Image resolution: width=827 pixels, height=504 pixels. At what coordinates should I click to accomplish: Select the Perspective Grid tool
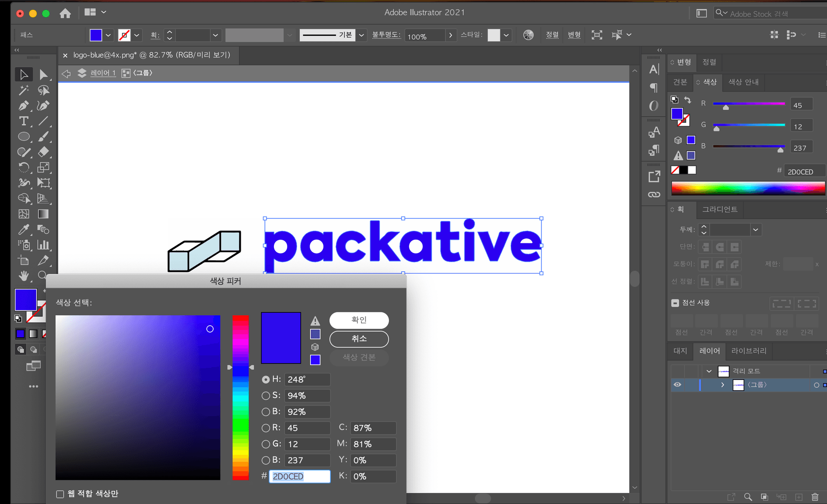coord(43,199)
